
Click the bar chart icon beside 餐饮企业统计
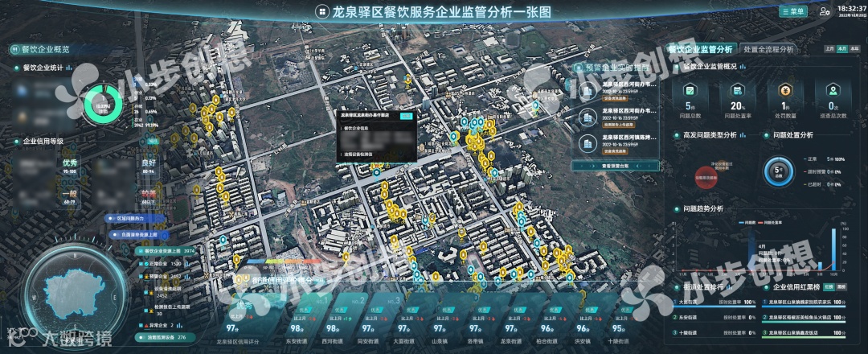coord(69,68)
